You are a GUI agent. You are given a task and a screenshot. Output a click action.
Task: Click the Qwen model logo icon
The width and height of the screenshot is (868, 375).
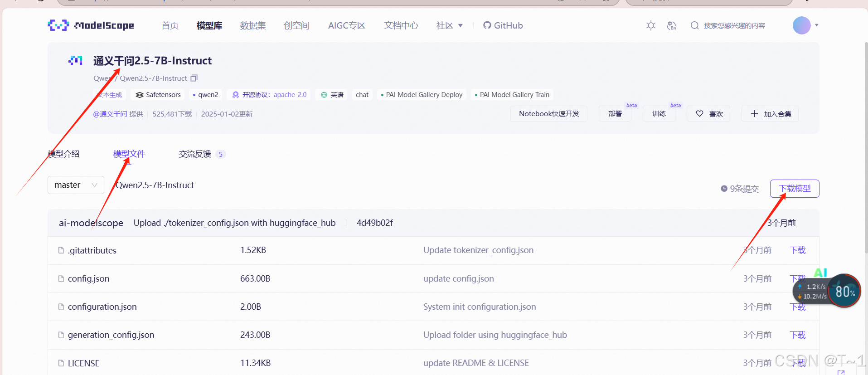pyautogui.click(x=75, y=60)
